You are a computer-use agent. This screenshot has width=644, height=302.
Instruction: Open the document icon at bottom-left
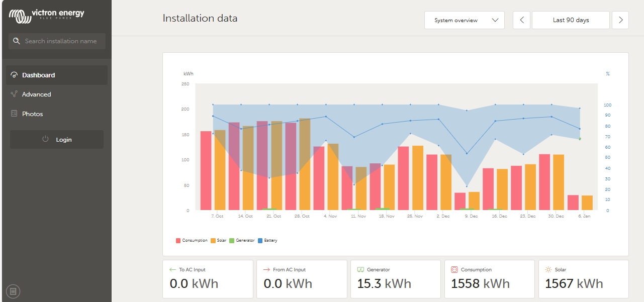13,291
